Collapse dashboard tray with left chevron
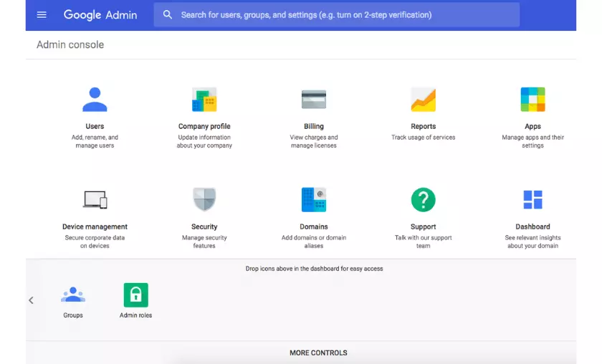This screenshot has width=602, height=364. coord(31,300)
